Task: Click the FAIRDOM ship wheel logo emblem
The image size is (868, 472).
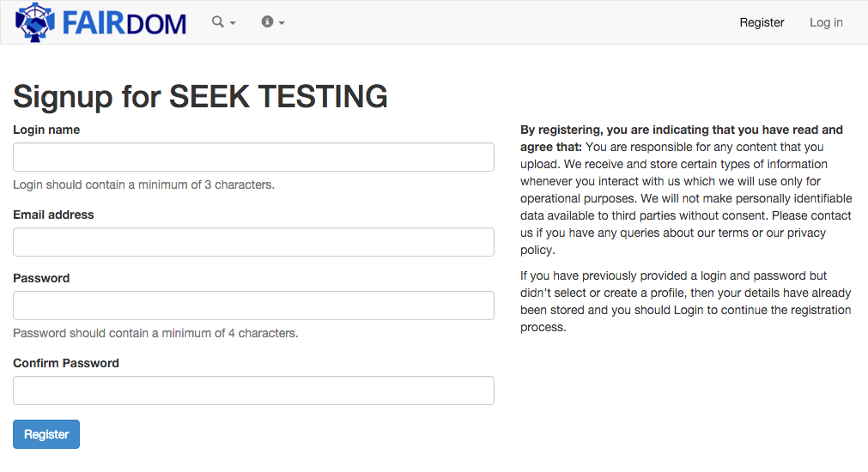Action: coord(34,22)
